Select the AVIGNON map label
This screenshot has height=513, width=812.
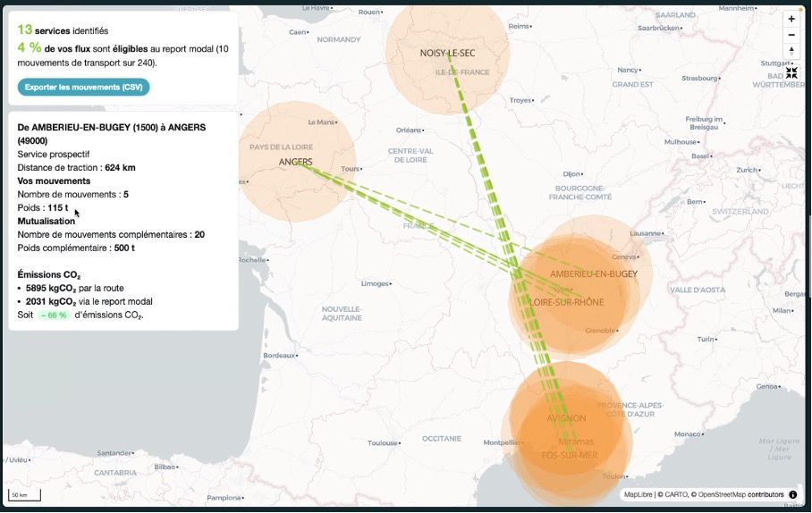coord(567,417)
